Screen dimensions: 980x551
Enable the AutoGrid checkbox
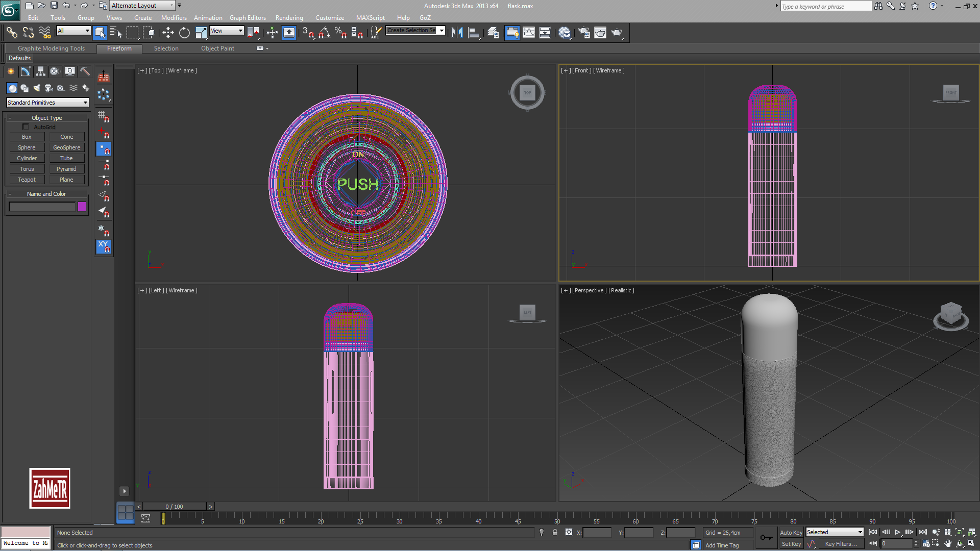click(26, 127)
